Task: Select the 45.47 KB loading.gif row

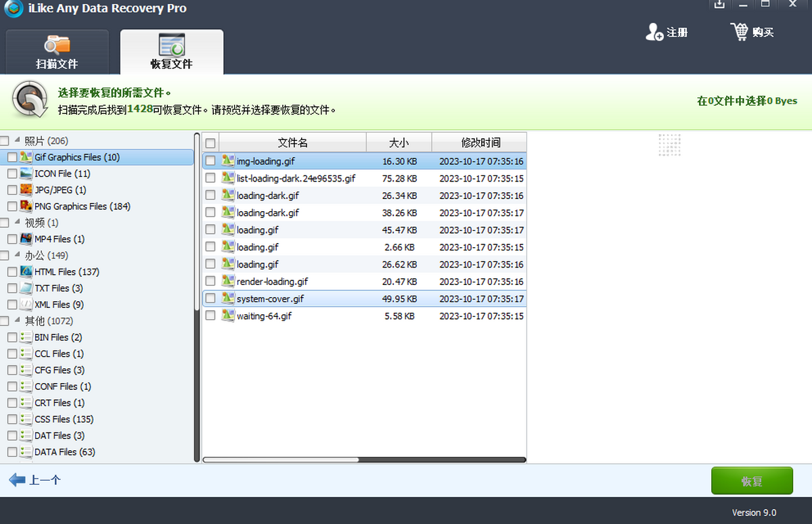Action: tap(364, 230)
